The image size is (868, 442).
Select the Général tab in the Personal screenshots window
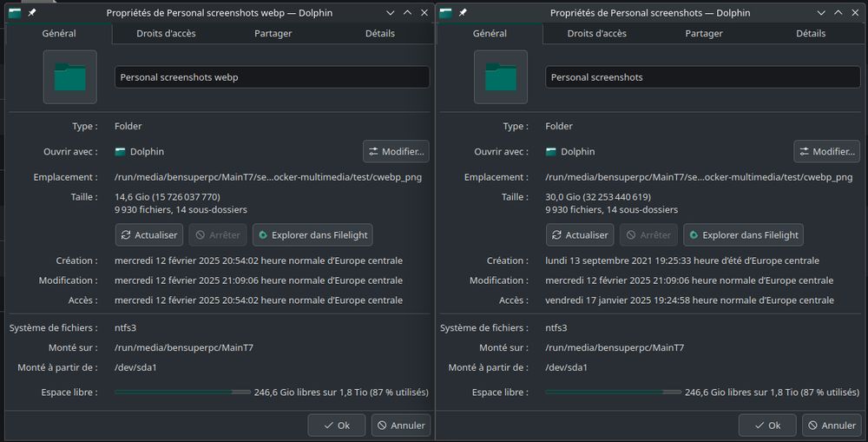click(490, 33)
